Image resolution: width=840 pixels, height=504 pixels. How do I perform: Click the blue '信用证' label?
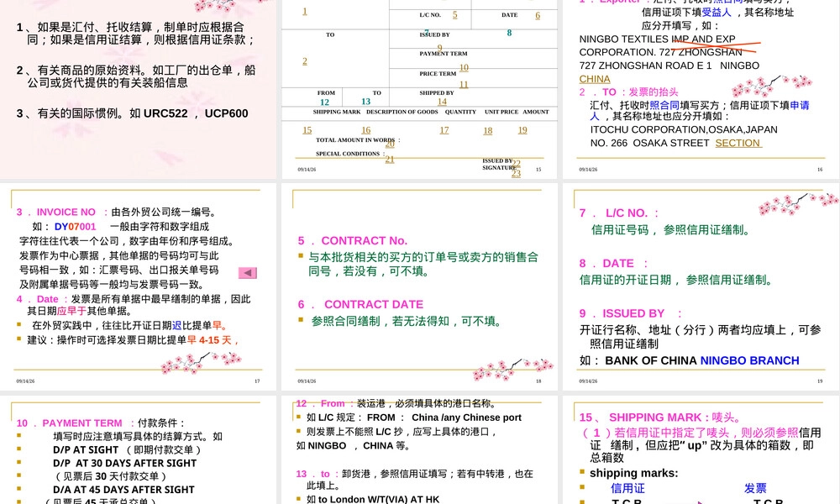[627, 488]
